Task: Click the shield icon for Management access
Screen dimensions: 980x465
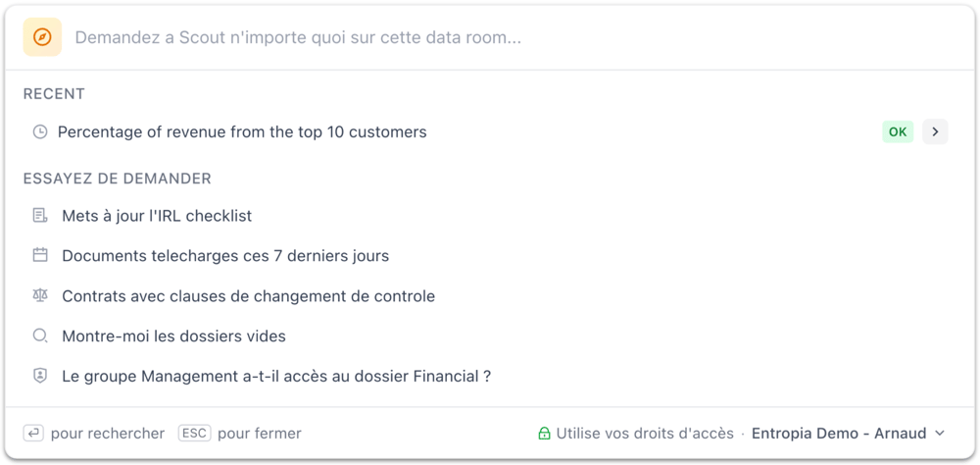Action: coord(40,376)
